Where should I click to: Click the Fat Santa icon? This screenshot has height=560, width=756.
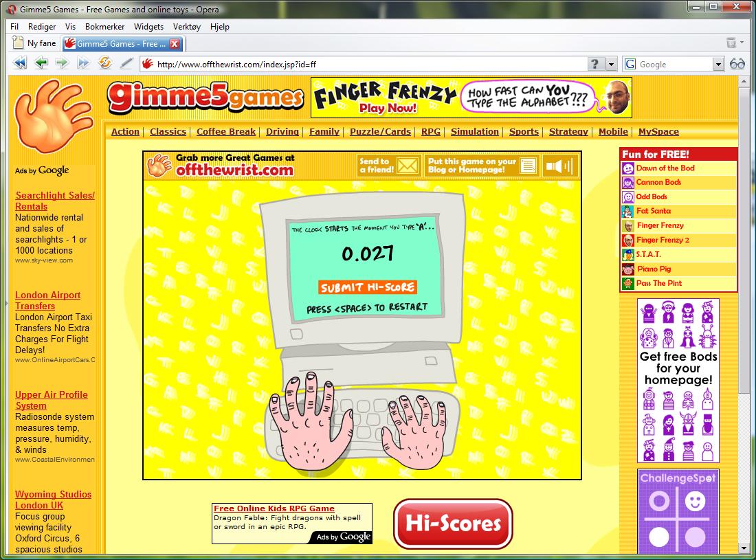pos(627,212)
